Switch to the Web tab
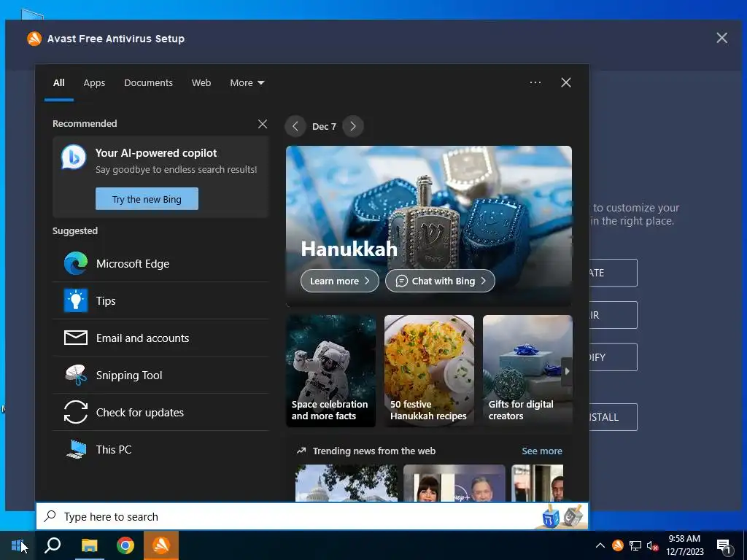The height and width of the screenshot is (560, 747). [x=201, y=83]
